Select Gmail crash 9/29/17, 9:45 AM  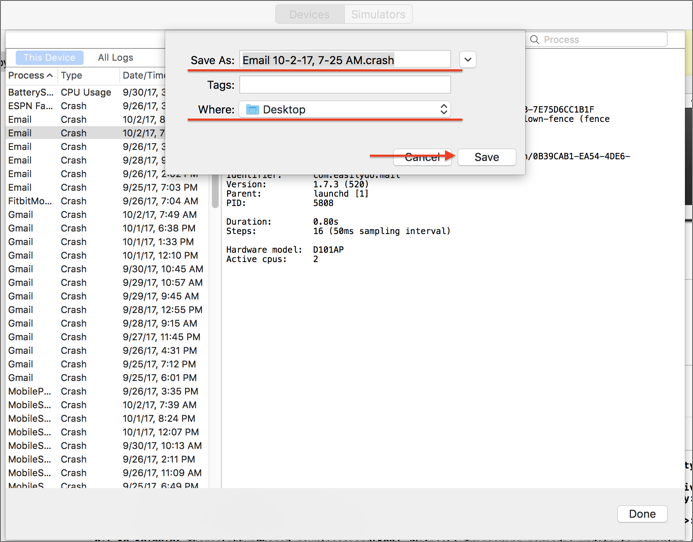[107, 296]
